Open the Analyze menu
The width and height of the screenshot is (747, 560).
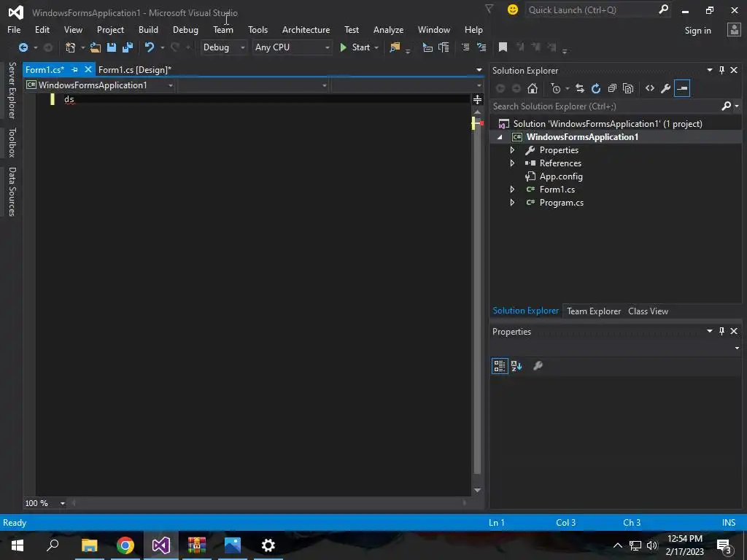pos(388,29)
